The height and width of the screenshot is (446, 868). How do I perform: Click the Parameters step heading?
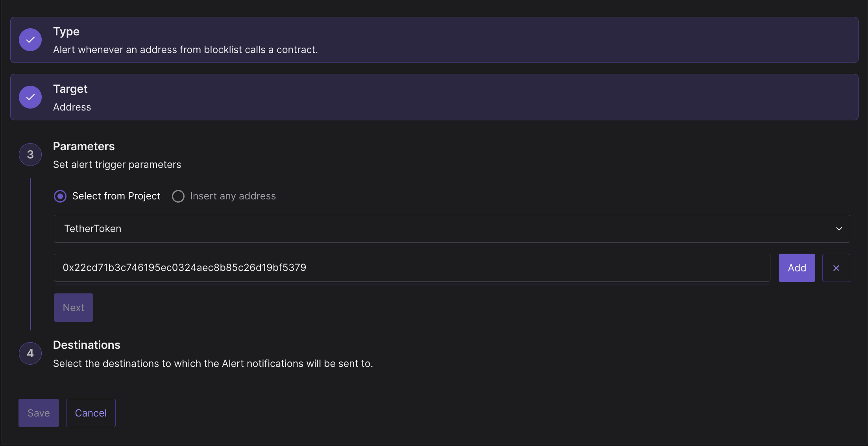[x=84, y=146]
